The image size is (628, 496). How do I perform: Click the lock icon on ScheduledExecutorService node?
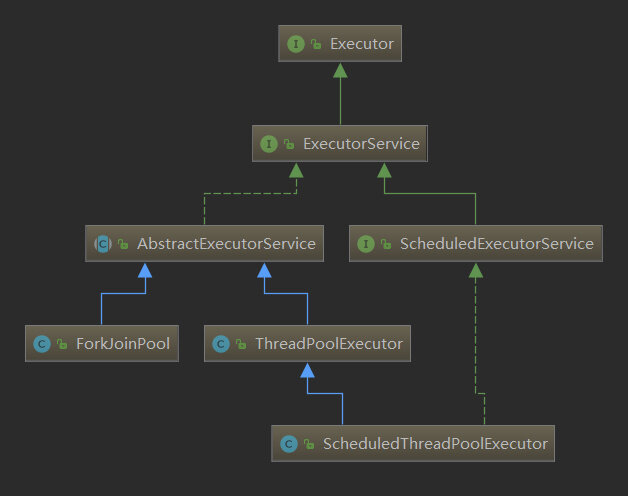(385, 243)
